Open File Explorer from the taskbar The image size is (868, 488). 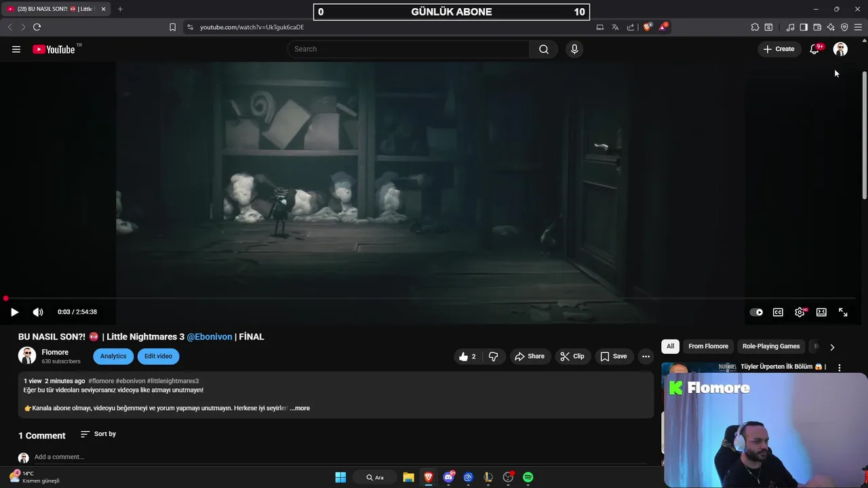tap(408, 477)
